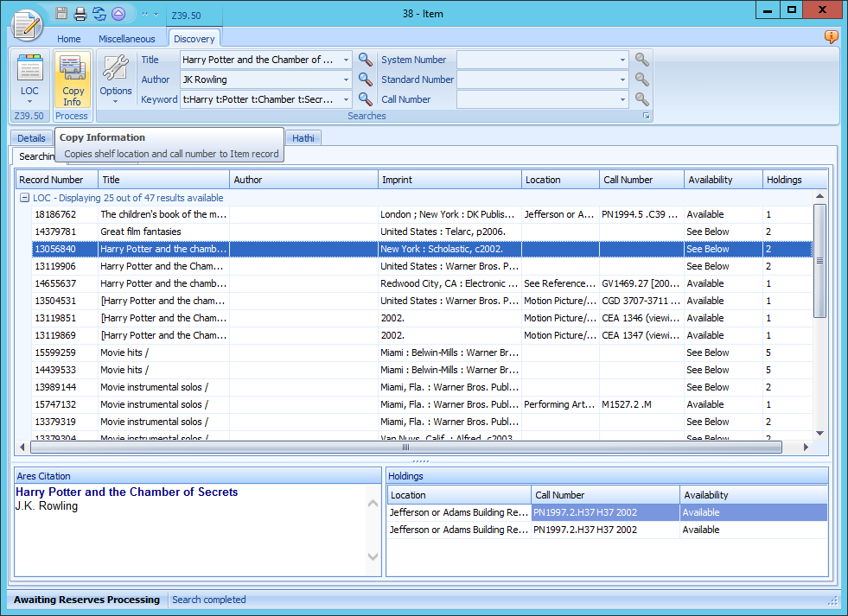Click the orange help icon at top right
The height and width of the screenshot is (616, 848).
point(831,37)
